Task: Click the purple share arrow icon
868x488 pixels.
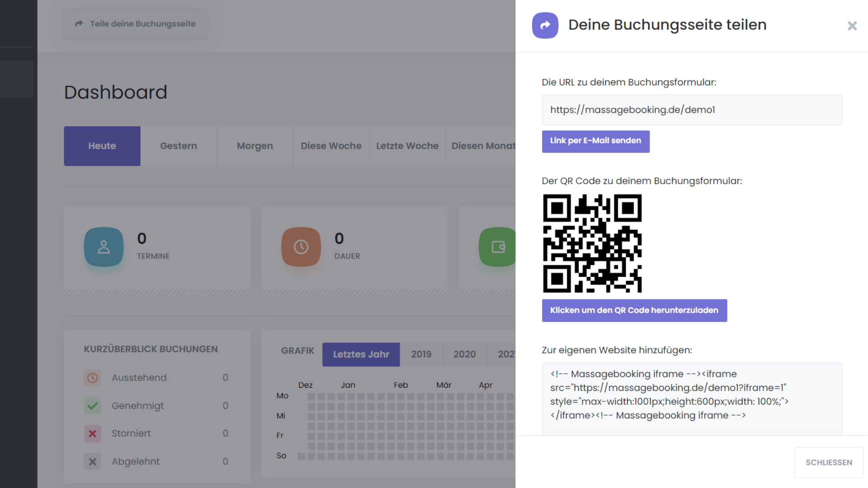Action: click(545, 25)
